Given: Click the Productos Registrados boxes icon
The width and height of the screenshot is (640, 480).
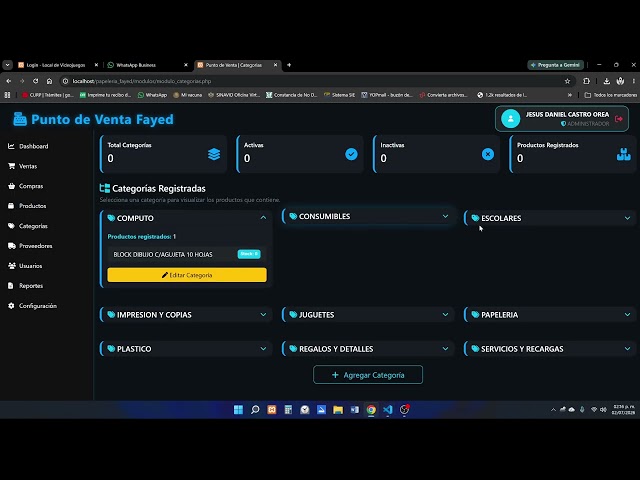Looking at the screenshot, I should click(x=624, y=154).
